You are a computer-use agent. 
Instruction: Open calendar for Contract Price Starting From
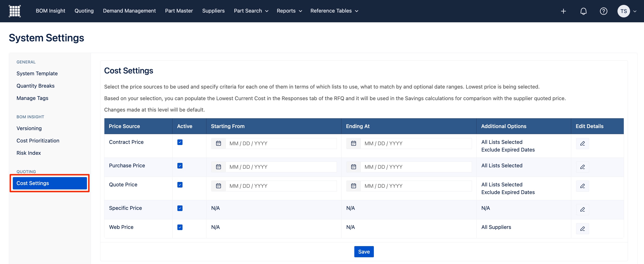pyautogui.click(x=218, y=143)
